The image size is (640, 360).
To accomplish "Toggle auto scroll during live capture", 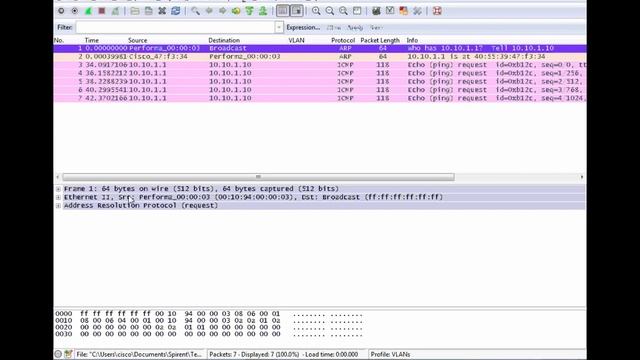I will point(297,11).
